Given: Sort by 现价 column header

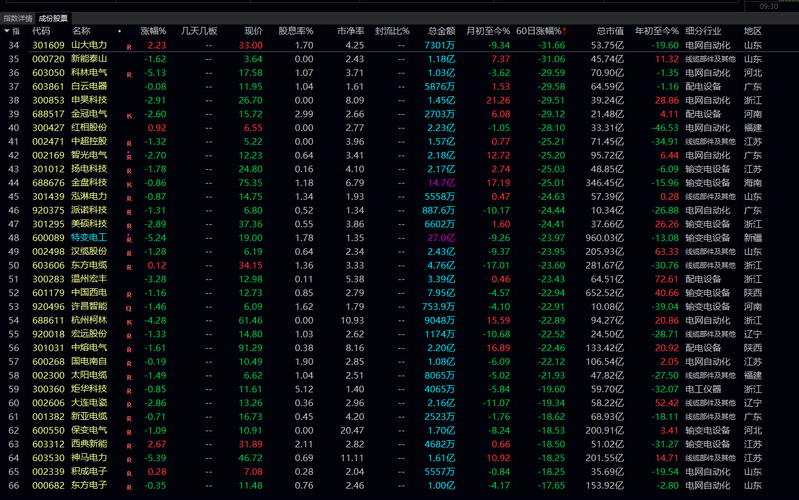Looking at the screenshot, I should pos(253,31).
